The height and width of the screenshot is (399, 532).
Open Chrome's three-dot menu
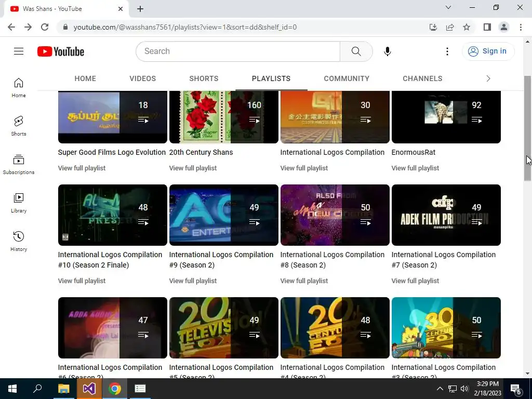521,27
